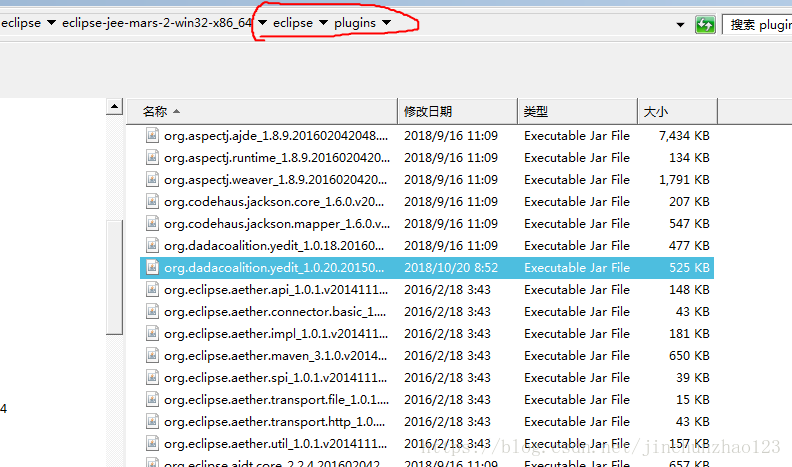Select file org.eclipse.aether.transport.http_1.0....
792x467 pixels.
[274, 422]
